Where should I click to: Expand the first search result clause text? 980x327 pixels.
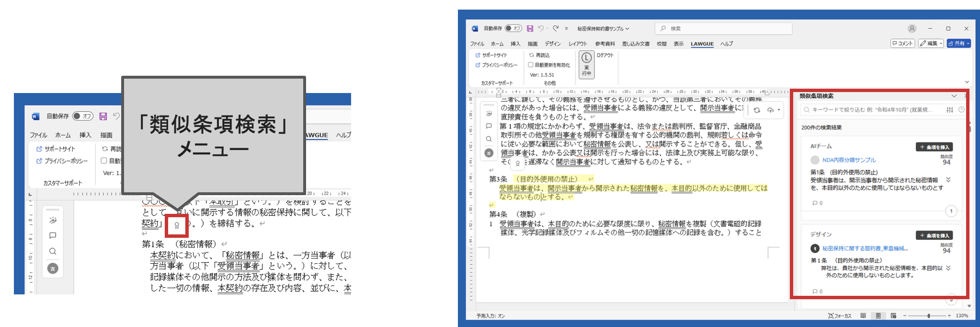[x=948, y=180]
